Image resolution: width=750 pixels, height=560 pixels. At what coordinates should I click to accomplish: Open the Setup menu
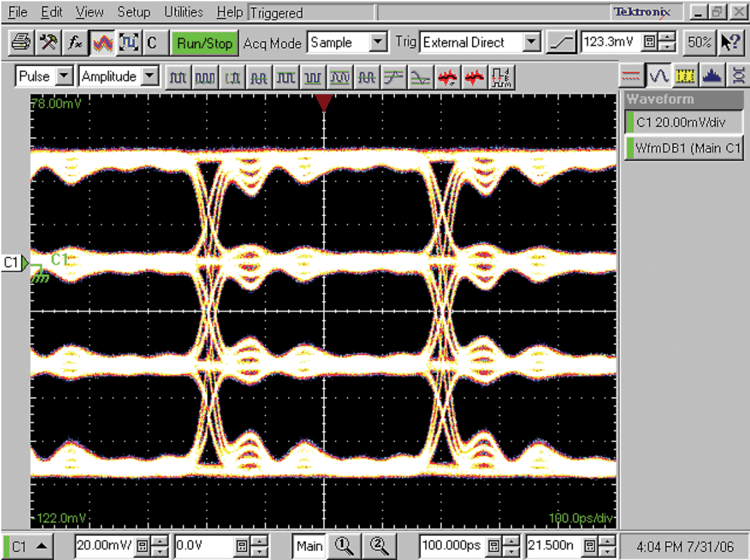click(133, 12)
